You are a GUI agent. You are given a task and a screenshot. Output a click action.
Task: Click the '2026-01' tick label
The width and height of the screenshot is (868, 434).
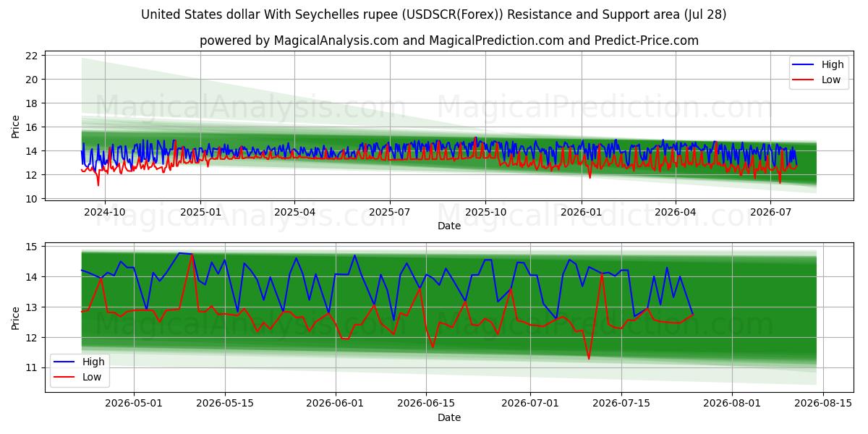pyautogui.click(x=581, y=212)
